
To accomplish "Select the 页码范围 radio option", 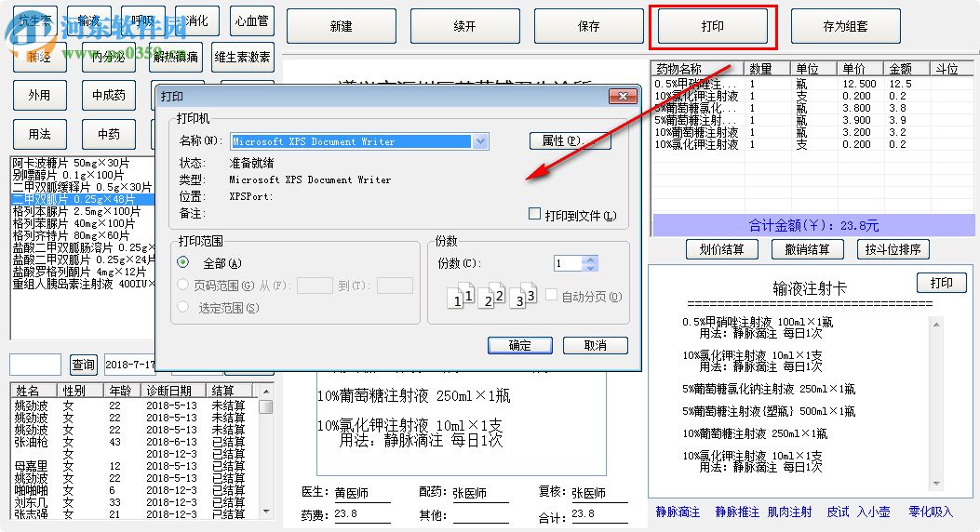I will click(182, 285).
